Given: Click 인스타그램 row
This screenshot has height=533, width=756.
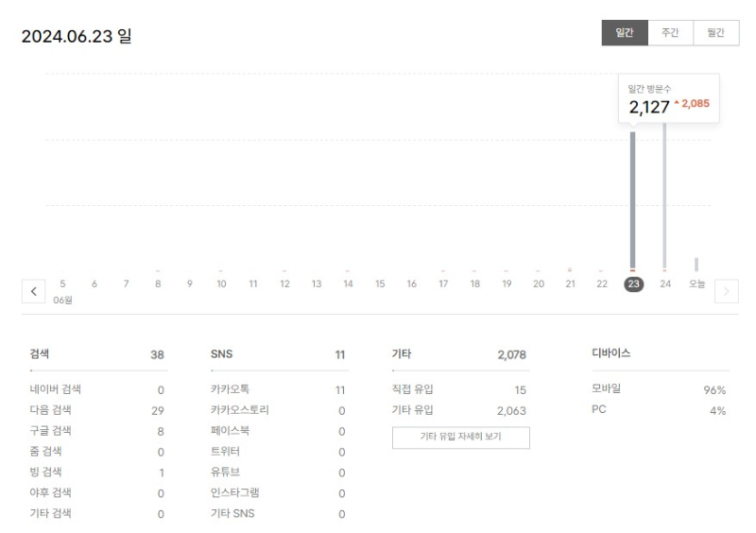Looking at the screenshot, I should click(x=278, y=493).
